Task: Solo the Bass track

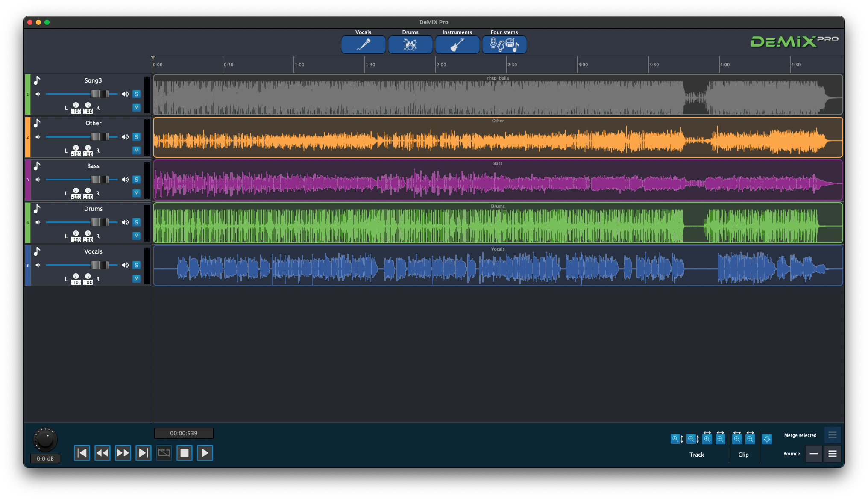Action: 136,180
